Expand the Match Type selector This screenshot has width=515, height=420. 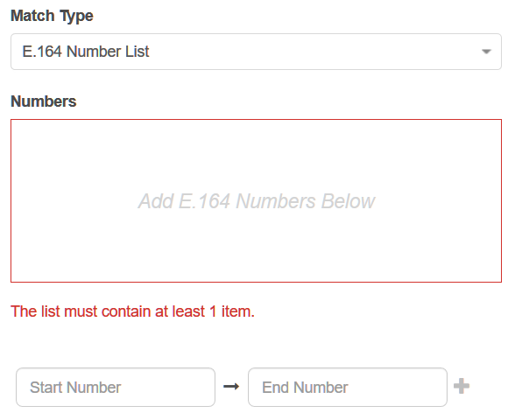(x=256, y=52)
